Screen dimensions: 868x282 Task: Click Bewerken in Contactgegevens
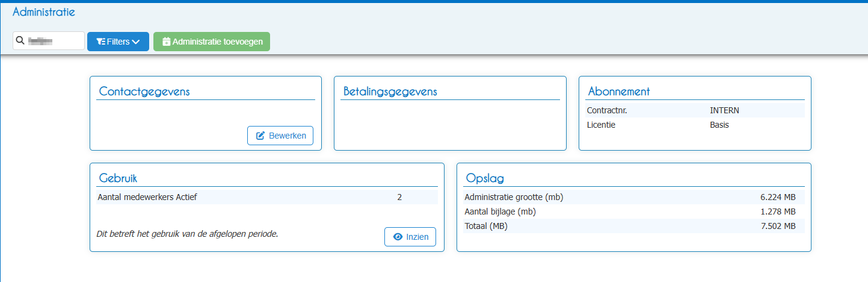click(x=280, y=136)
